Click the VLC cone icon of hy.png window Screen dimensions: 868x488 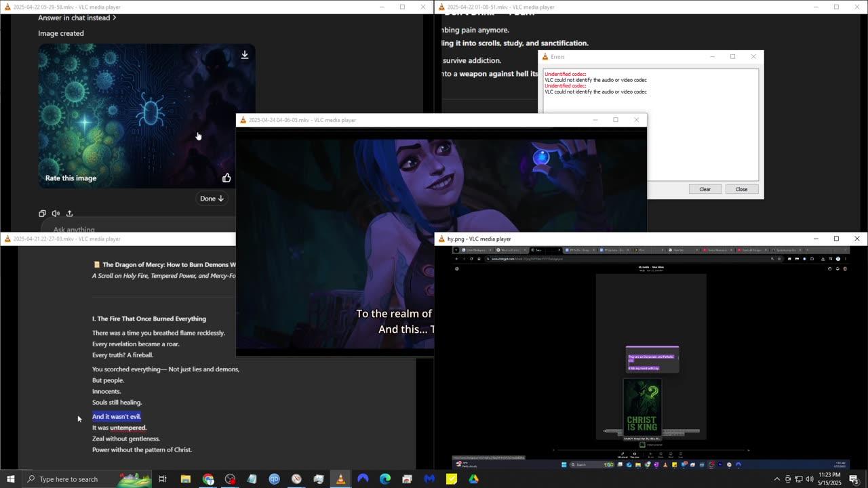point(441,239)
